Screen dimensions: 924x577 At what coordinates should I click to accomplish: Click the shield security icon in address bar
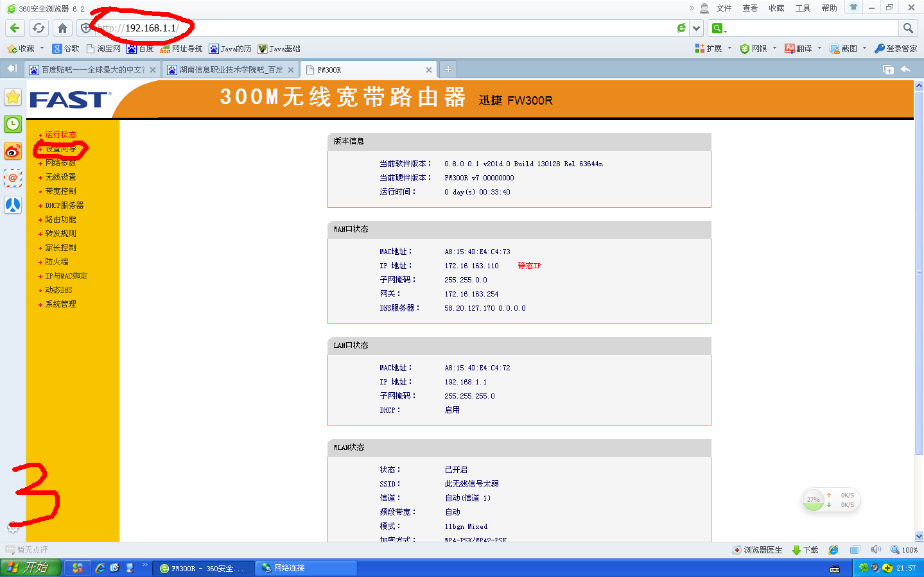pos(85,28)
